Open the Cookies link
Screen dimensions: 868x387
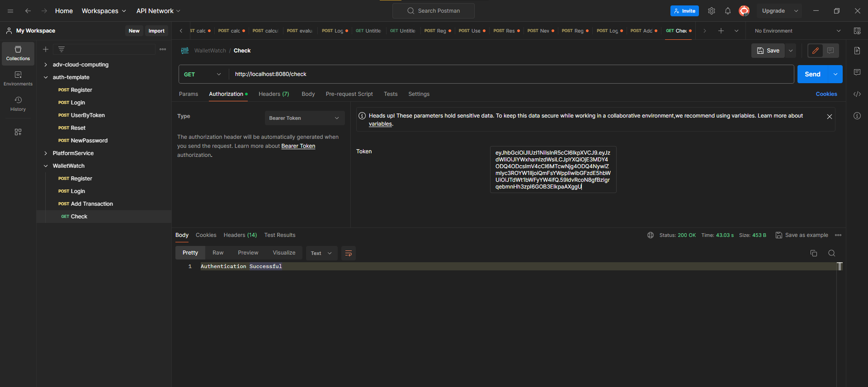click(x=826, y=94)
